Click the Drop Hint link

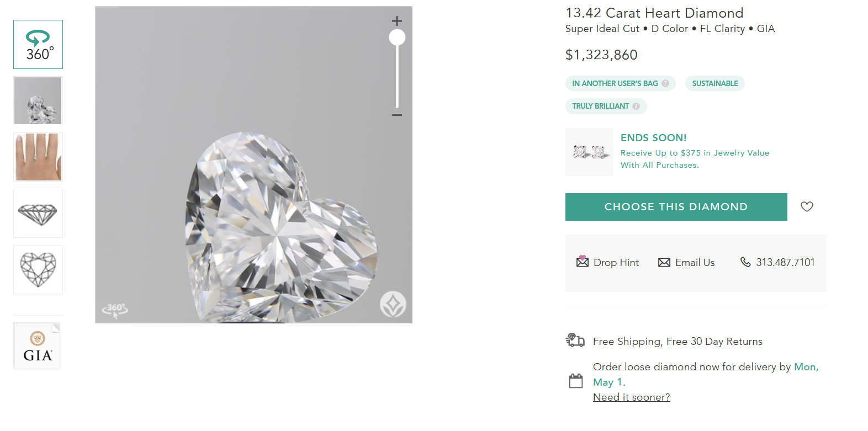click(608, 263)
